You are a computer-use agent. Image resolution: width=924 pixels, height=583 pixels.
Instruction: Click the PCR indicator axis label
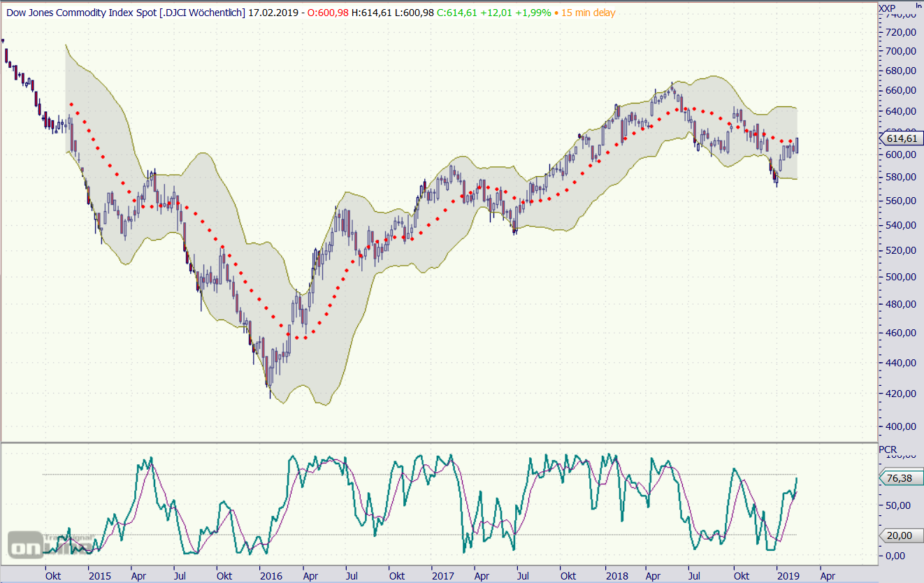click(x=888, y=449)
